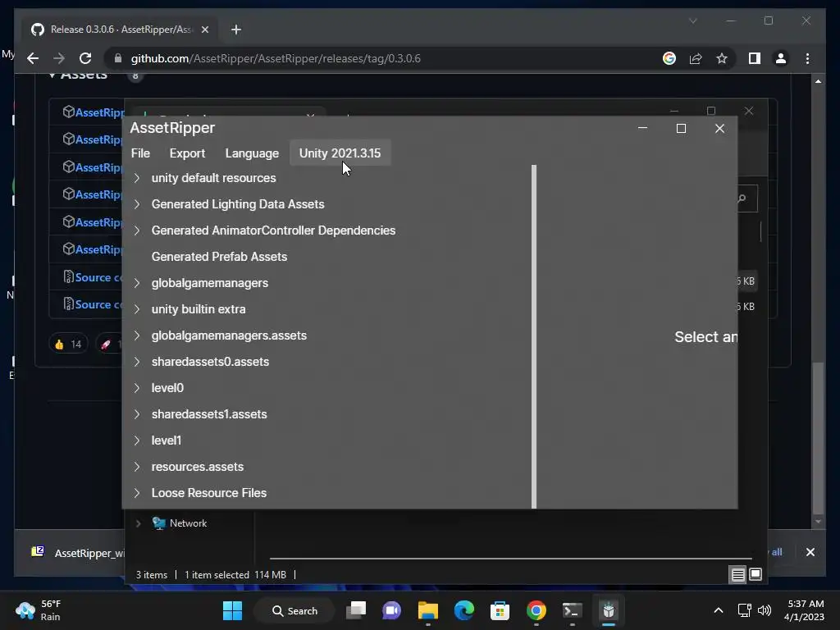The height and width of the screenshot is (630, 840).
Task: Select the sharedassets0.assets label
Action: [x=210, y=362]
